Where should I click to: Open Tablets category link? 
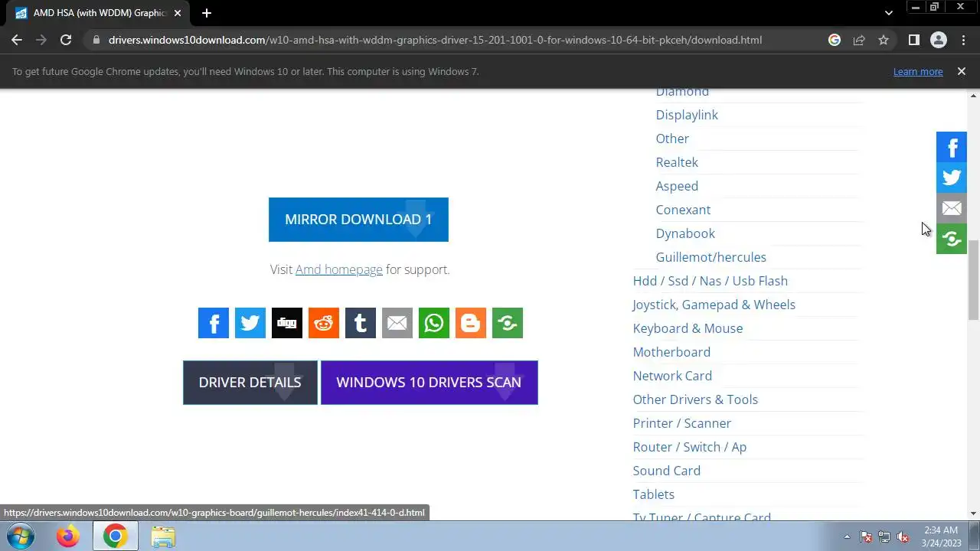(x=654, y=494)
